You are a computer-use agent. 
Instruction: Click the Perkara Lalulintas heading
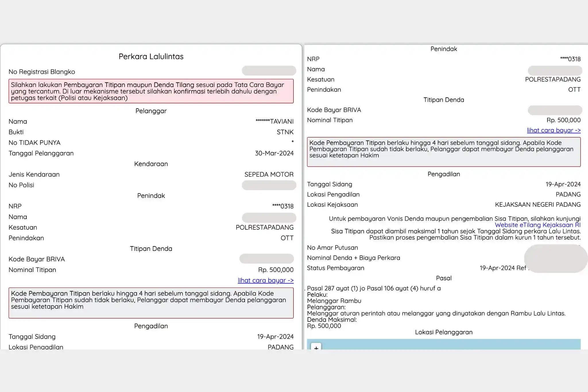click(x=151, y=57)
